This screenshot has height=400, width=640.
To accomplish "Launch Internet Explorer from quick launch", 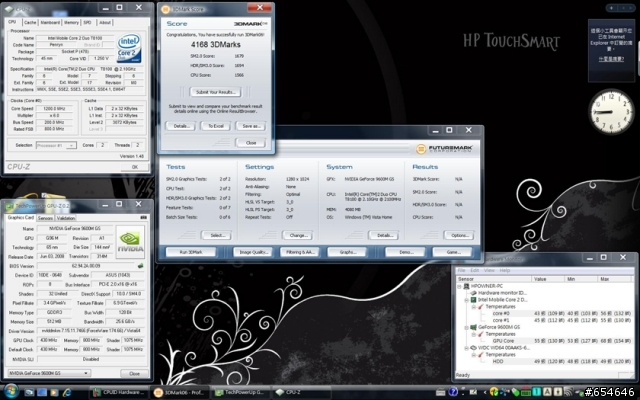I will (x=66, y=392).
